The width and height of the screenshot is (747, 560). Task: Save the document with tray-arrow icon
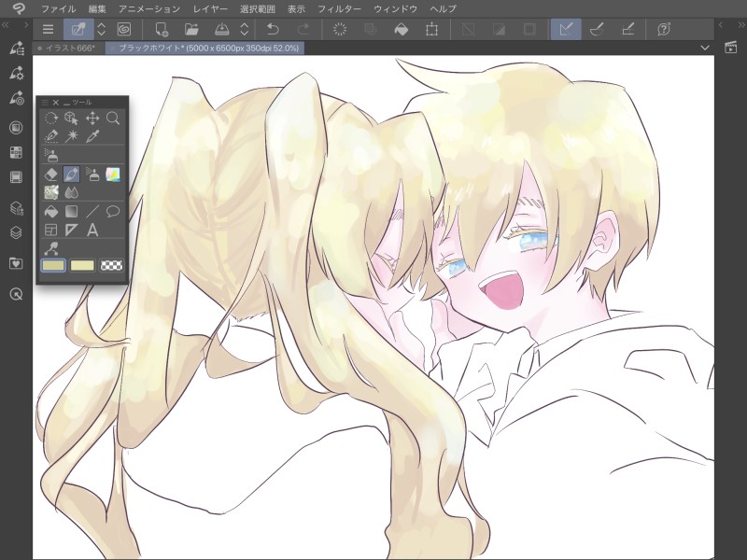(x=221, y=30)
